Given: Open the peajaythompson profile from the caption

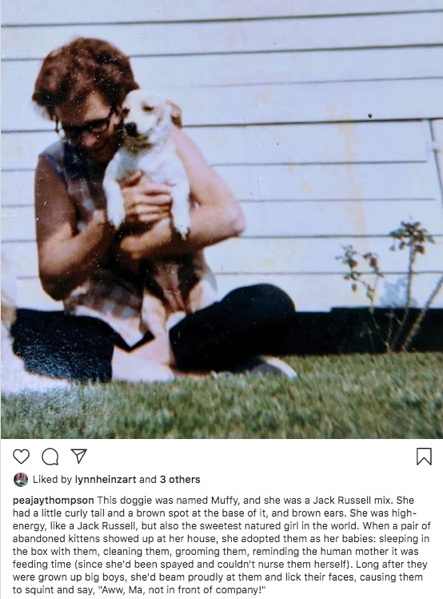Looking at the screenshot, I should (53, 500).
